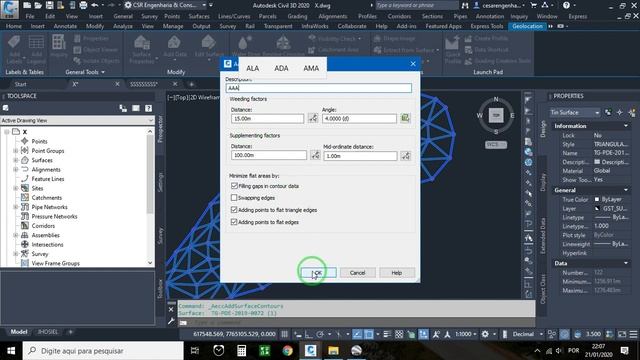The width and height of the screenshot is (640, 360).
Task: Enable the Swapping edges checkbox
Action: tap(234, 198)
